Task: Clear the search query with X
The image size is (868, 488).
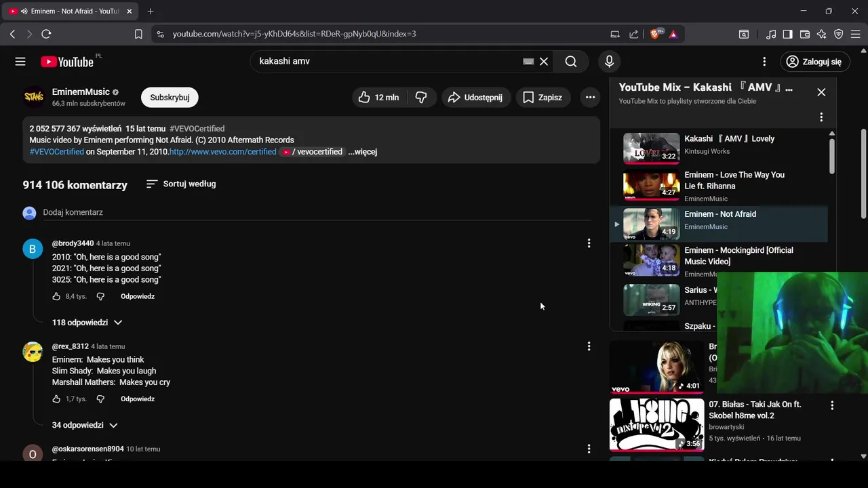Action: [544, 62]
